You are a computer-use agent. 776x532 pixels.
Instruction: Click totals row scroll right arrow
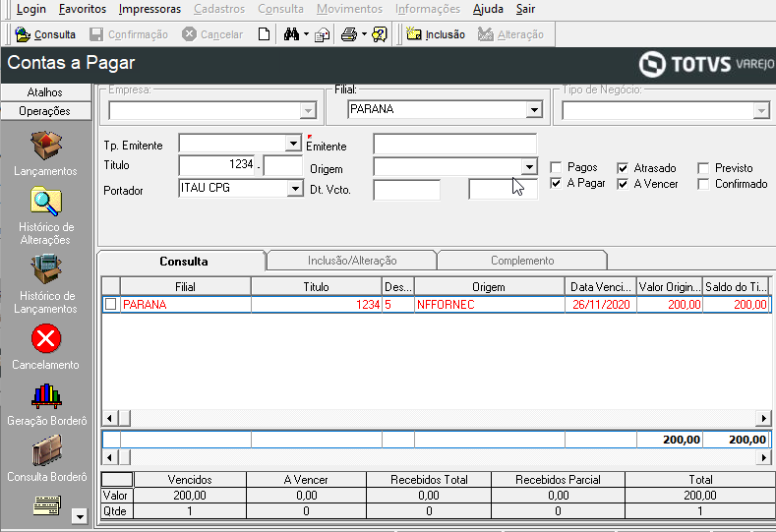[763, 458]
